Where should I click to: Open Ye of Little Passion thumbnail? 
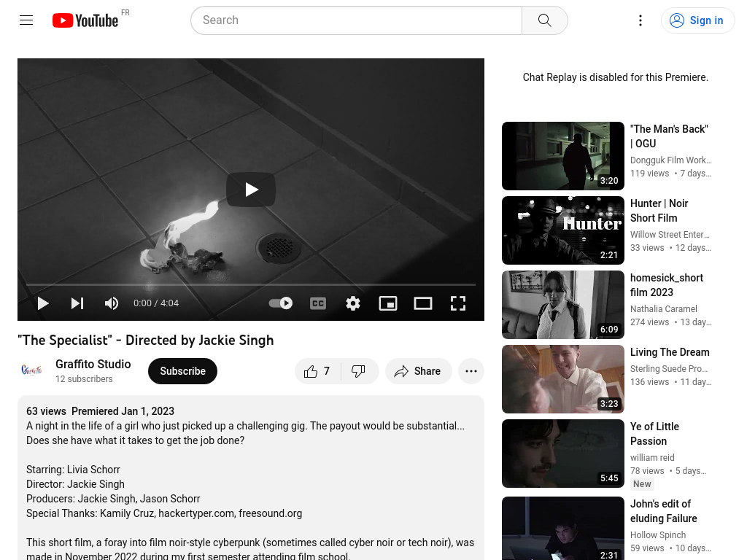pyautogui.click(x=562, y=453)
